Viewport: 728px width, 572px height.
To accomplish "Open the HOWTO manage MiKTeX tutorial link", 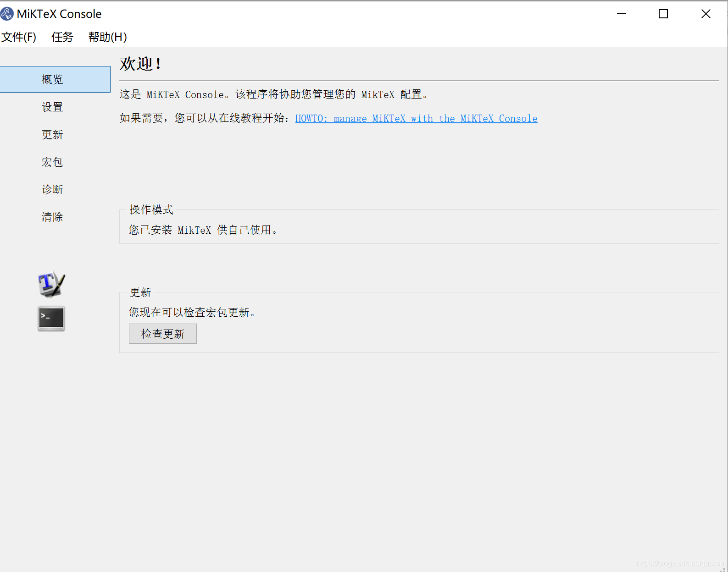I will [x=416, y=119].
